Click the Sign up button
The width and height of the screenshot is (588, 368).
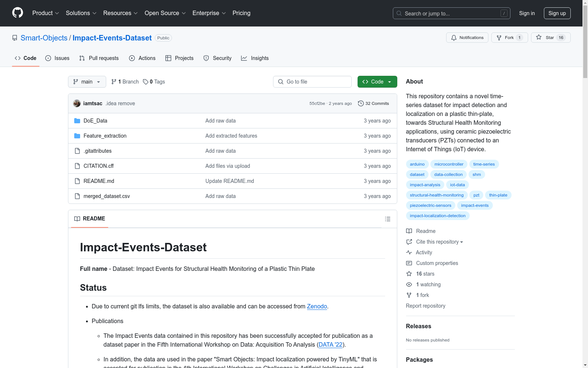(x=557, y=13)
